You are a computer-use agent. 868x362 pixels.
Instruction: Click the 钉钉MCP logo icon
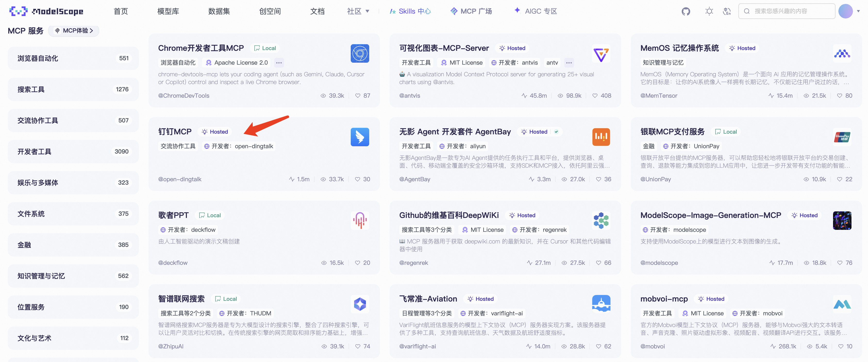[359, 137]
